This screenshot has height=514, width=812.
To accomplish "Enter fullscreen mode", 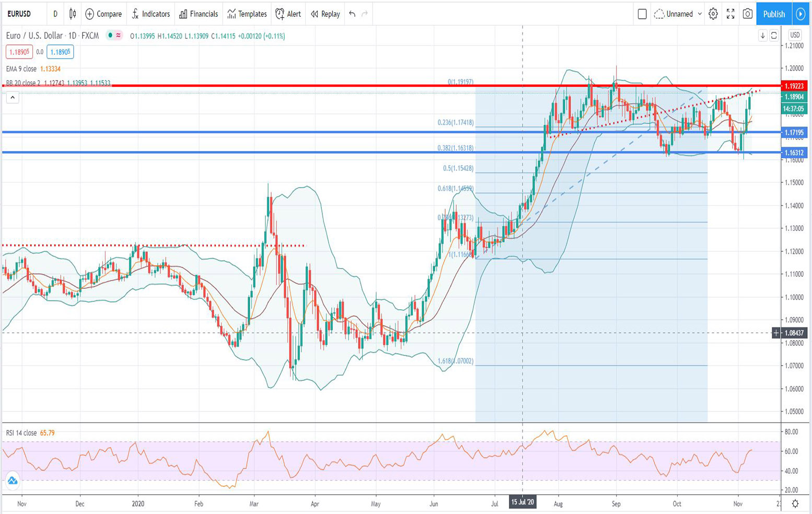I will coord(730,14).
